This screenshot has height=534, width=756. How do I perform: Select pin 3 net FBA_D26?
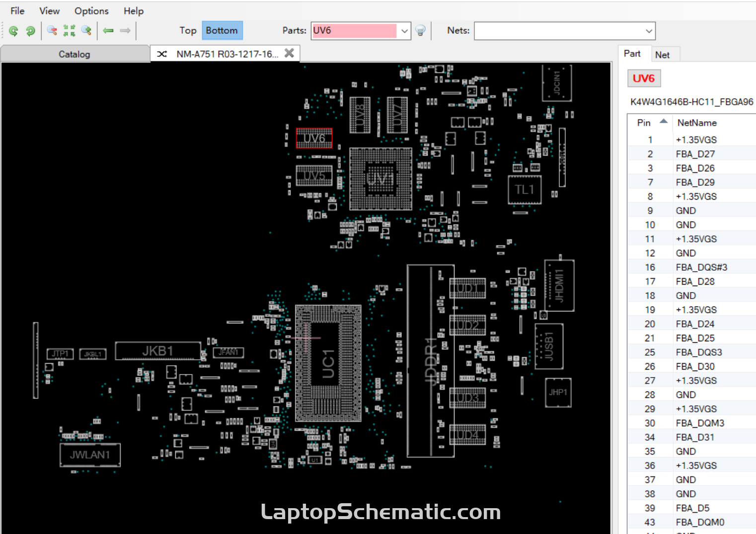691,168
